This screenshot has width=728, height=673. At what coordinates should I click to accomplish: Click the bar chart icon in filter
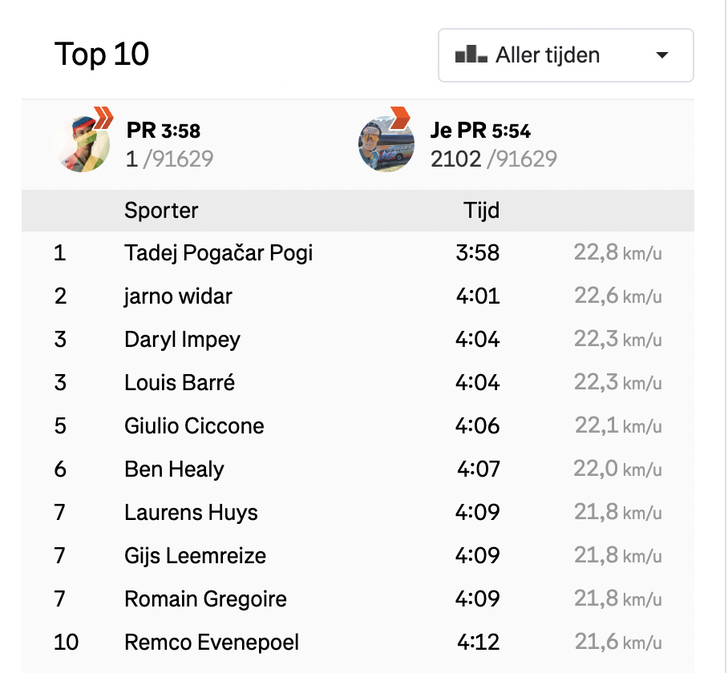(471, 55)
